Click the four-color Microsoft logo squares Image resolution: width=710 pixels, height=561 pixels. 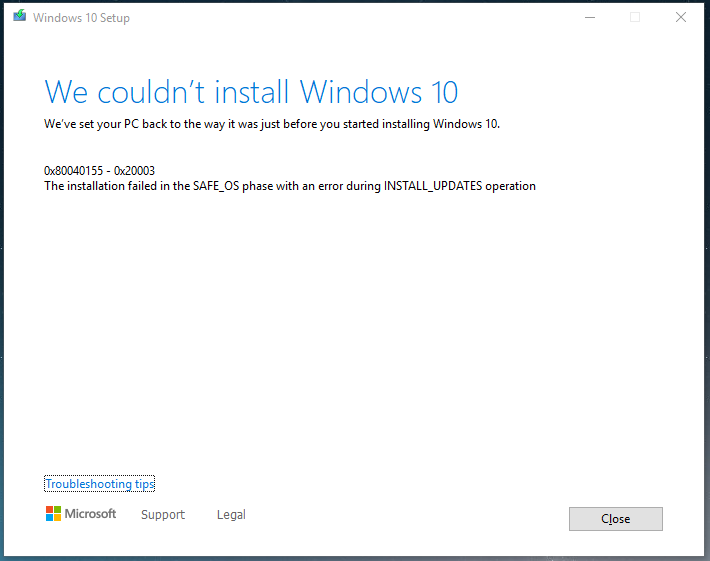53,513
